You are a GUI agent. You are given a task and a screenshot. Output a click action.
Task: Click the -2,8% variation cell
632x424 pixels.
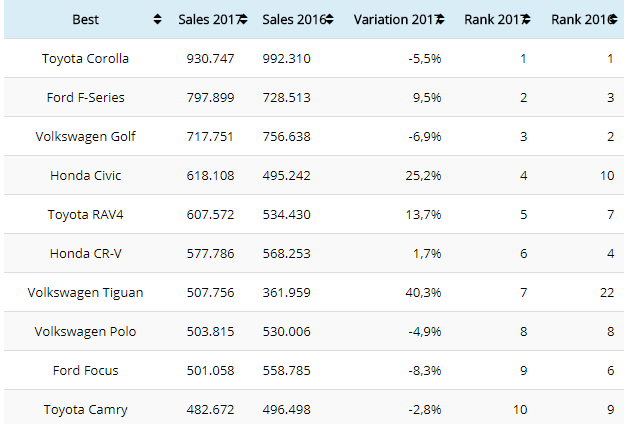pos(425,410)
